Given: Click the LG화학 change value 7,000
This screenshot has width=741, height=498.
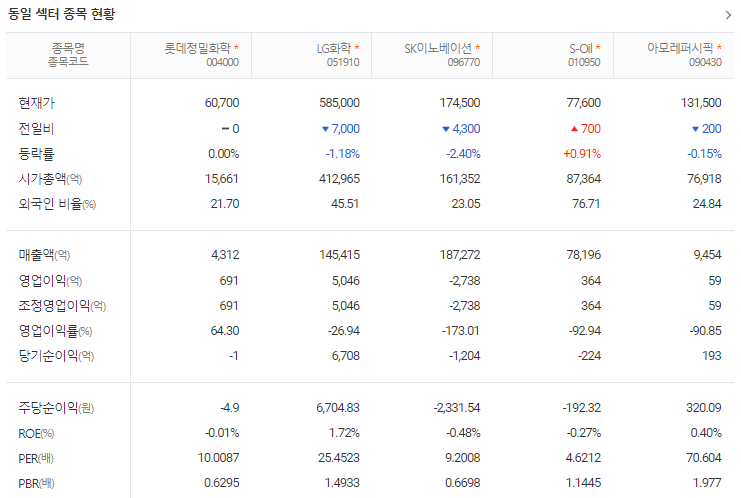Looking at the screenshot, I should click(x=345, y=129).
